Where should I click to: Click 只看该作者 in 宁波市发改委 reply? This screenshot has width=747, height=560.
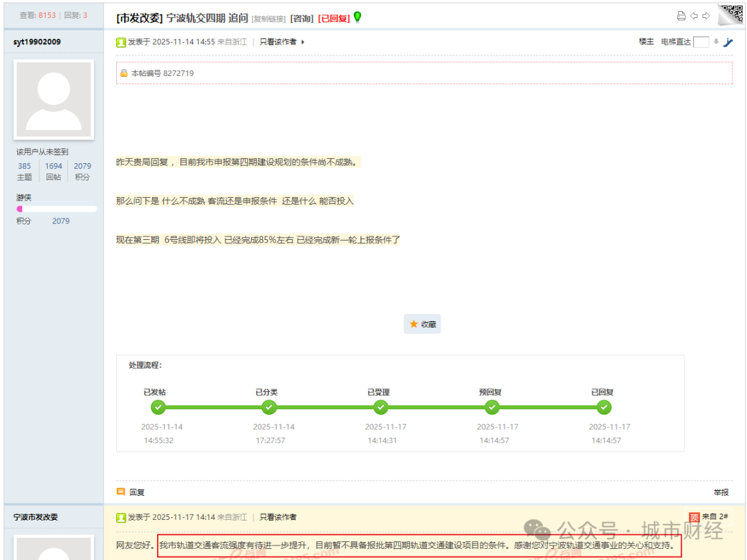click(x=278, y=517)
